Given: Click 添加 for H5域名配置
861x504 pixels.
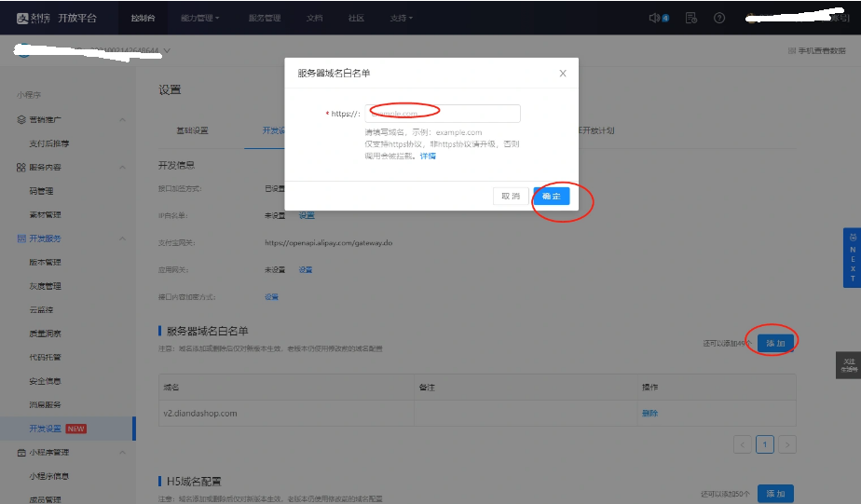Looking at the screenshot, I should [775, 494].
